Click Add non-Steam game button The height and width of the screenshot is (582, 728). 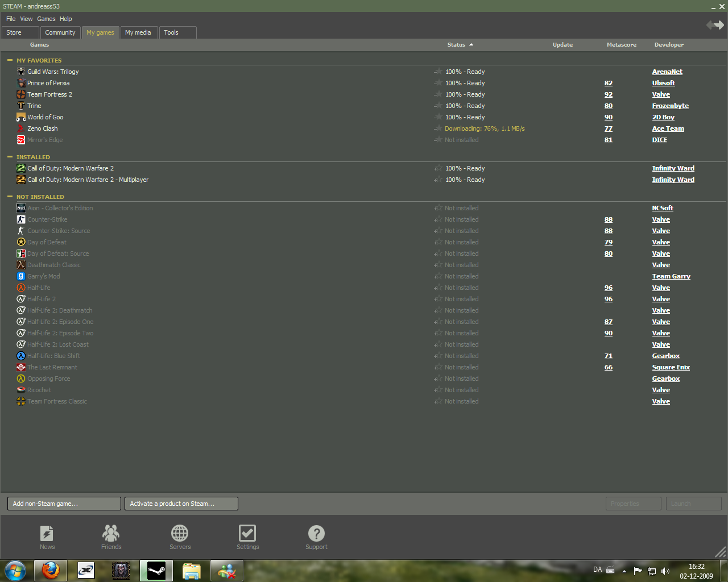(x=64, y=504)
